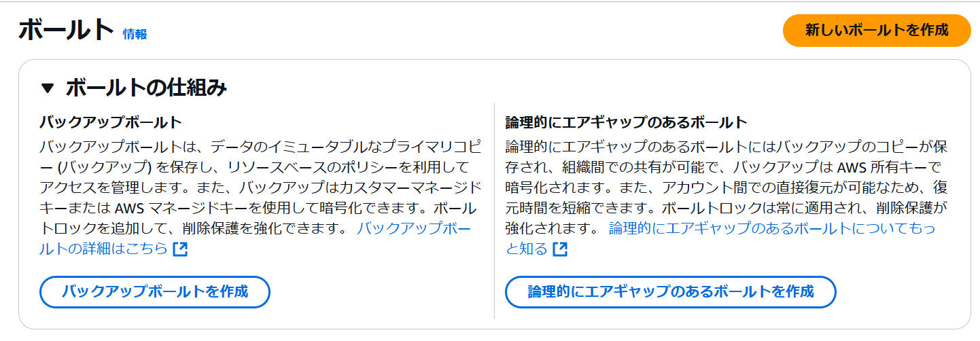Open external link icon after もっと知る
Viewport: 980px width, 341px height.
point(559,249)
